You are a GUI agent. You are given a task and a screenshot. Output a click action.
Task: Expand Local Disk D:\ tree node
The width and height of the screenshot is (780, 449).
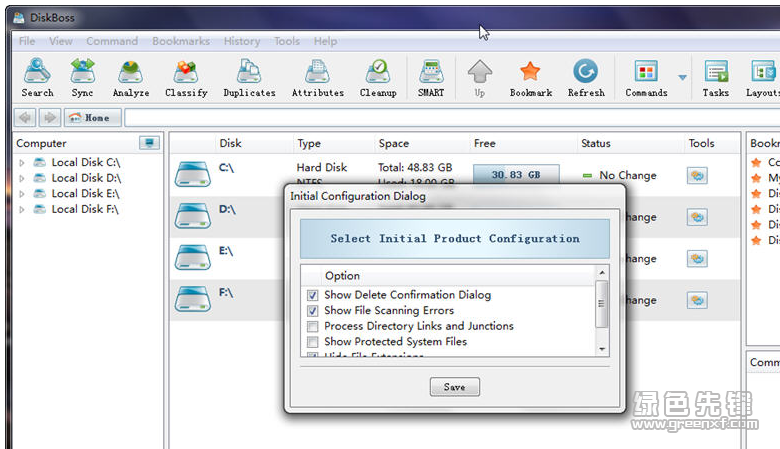tap(22, 178)
